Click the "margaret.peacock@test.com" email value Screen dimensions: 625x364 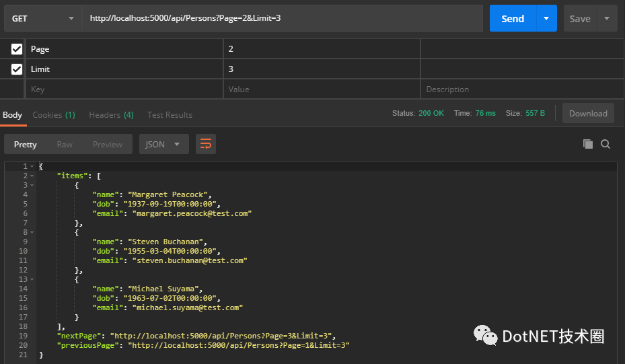pos(192,214)
